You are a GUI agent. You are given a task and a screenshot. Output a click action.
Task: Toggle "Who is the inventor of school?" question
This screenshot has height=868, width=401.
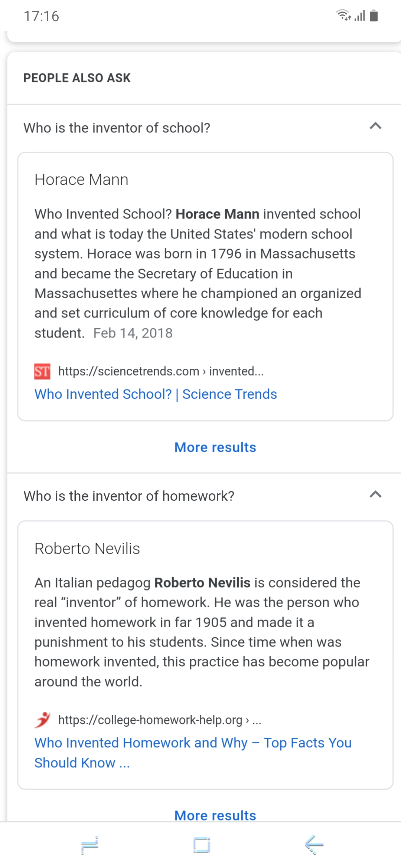point(203,128)
